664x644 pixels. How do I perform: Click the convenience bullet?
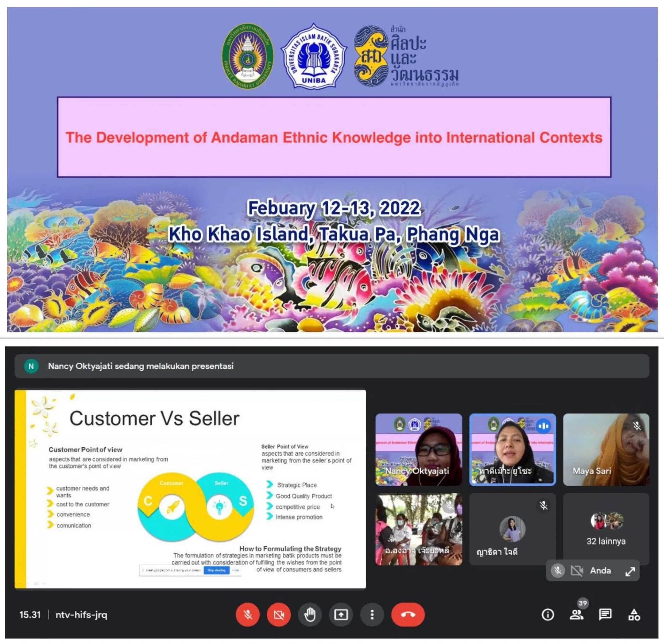[73, 514]
